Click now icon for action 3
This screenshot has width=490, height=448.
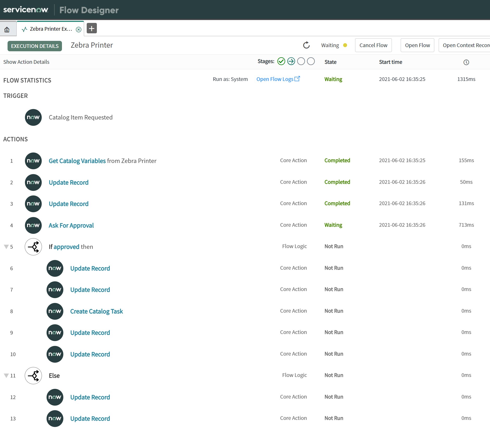(x=33, y=204)
